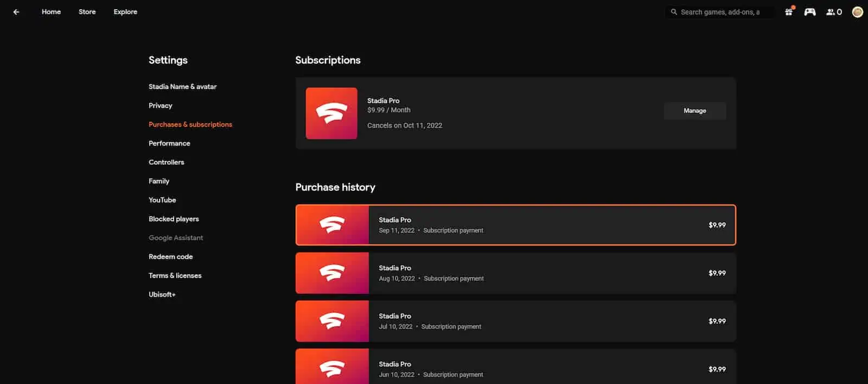The width and height of the screenshot is (868, 384).
Task: Click the $9.99 amount on Sep 11 row
Action: (x=717, y=225)
